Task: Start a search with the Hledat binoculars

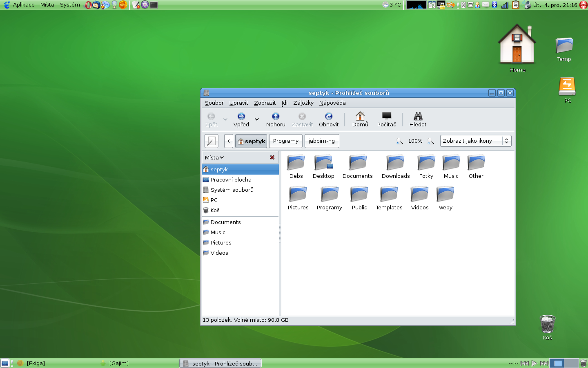Action: click(418, 119)
